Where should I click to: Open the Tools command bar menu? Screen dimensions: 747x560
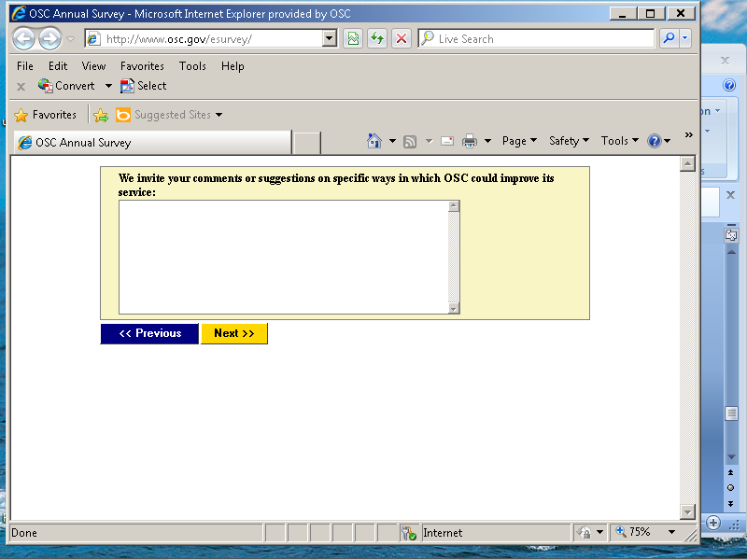(619, 141)
